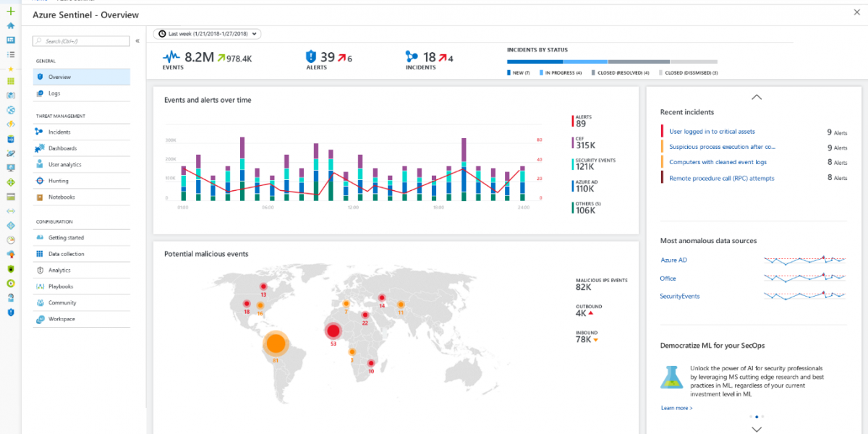868x434 pixels.
Task: Click the Incidents nodes icon beside 18
Action: pos(412,56)
